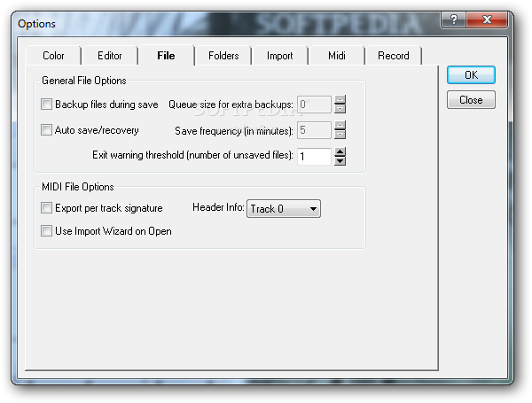Open the Header Info dropdown
Image resolution: width=532 pixels, height=403 pixels.
pyautogui.click(x=284, y=208)
